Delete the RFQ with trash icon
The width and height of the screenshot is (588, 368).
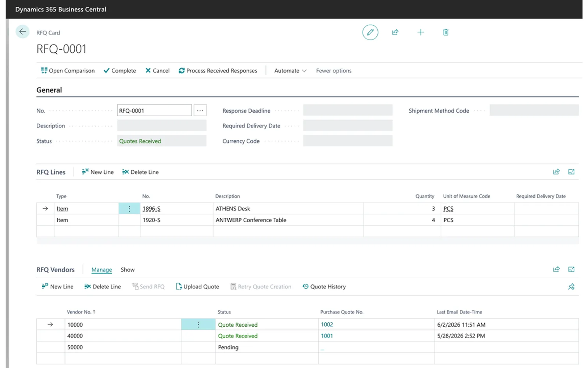[x=445, y=32]
